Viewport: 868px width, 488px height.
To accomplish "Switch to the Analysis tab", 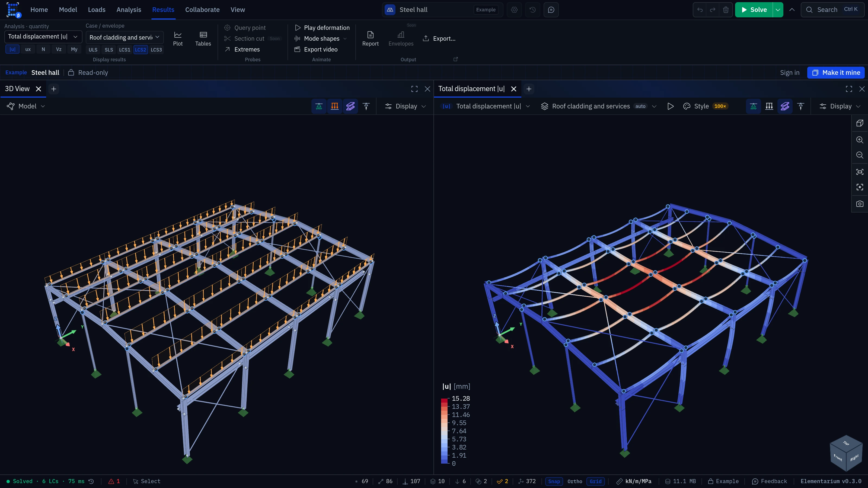I will [129, 10].
